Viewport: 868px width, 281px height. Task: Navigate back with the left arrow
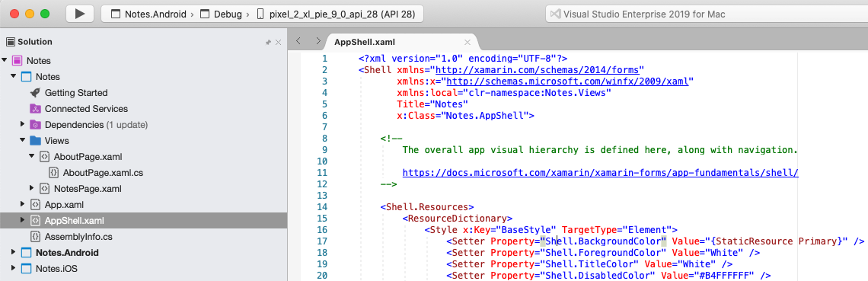tap(298, 41)
